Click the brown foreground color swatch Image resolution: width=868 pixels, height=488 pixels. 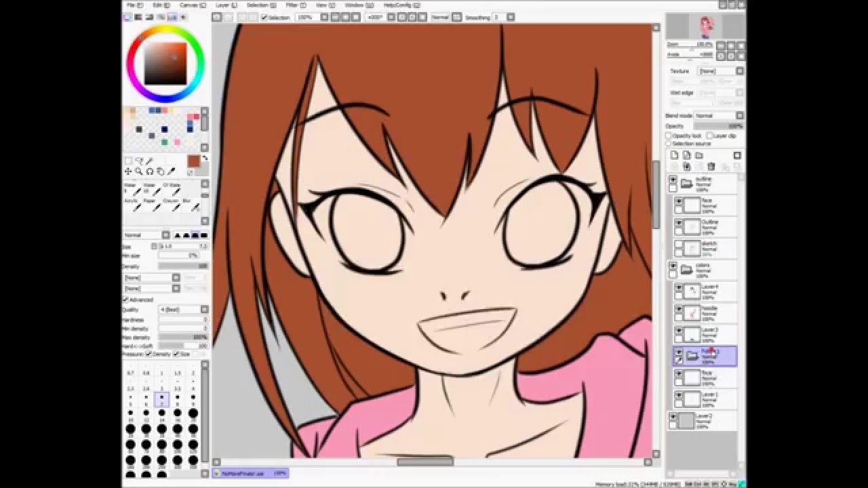[194, 161]
